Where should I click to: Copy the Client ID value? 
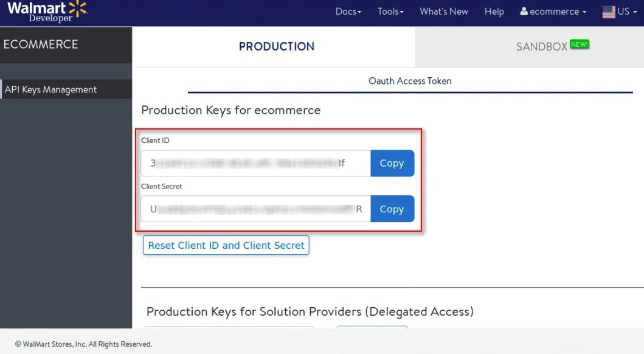pos(392,163)
